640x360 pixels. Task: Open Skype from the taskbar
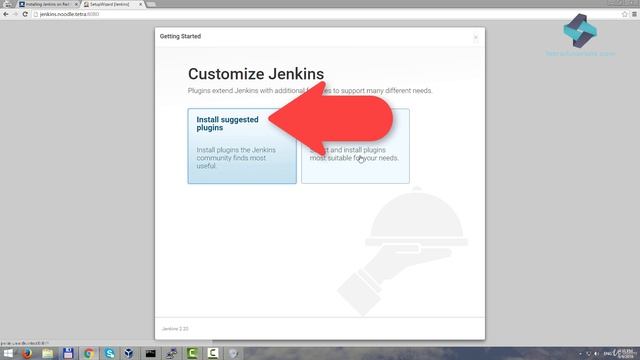click(109, 353)
